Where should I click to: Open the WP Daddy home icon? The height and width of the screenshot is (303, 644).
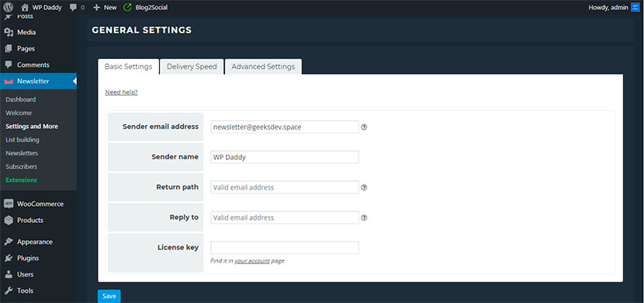25,7
